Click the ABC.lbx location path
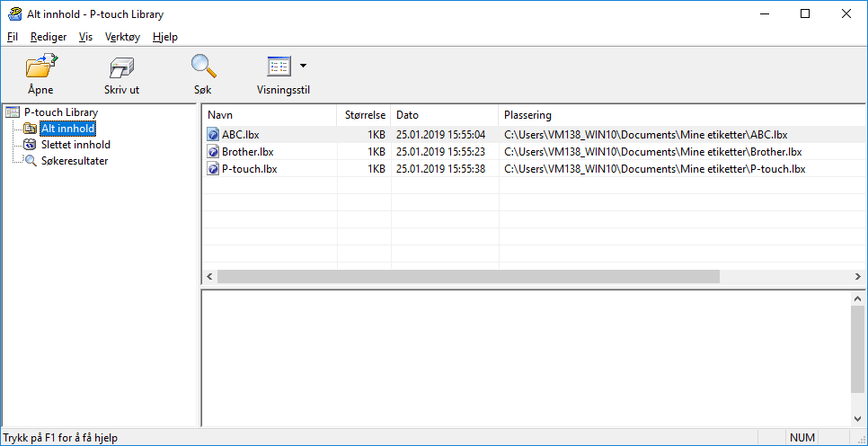 pos(646,135)
